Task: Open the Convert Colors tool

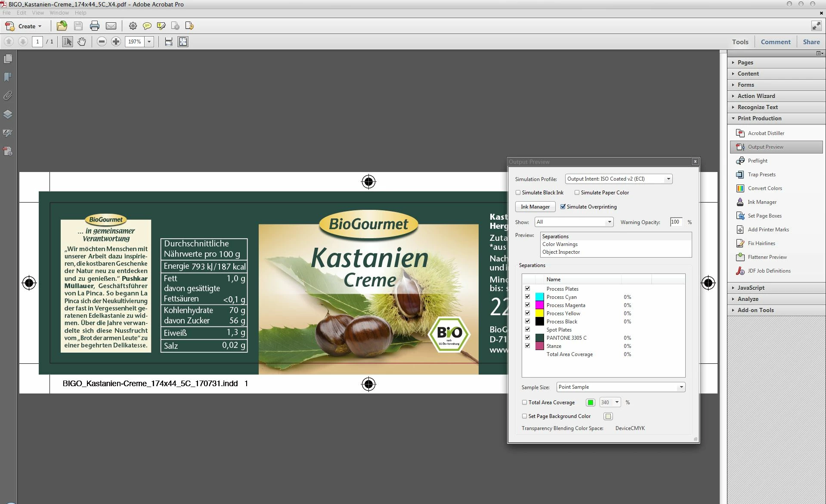Action: [764, 188]
